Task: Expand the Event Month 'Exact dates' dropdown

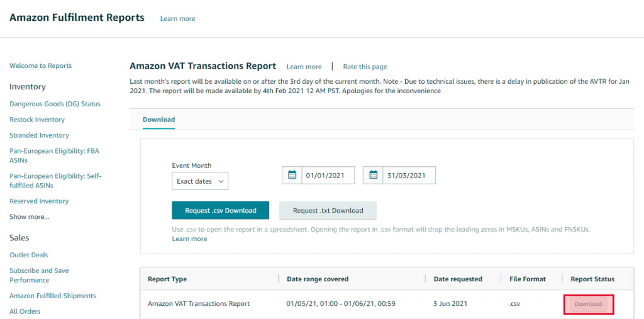Action: point(200,181)
